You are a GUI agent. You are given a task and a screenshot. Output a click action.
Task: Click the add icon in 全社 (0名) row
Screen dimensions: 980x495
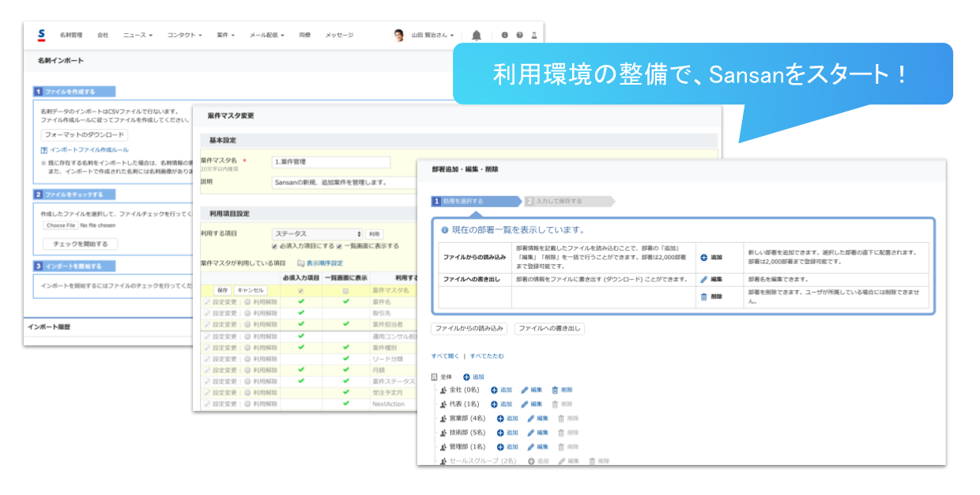click(x=494, y=390)
